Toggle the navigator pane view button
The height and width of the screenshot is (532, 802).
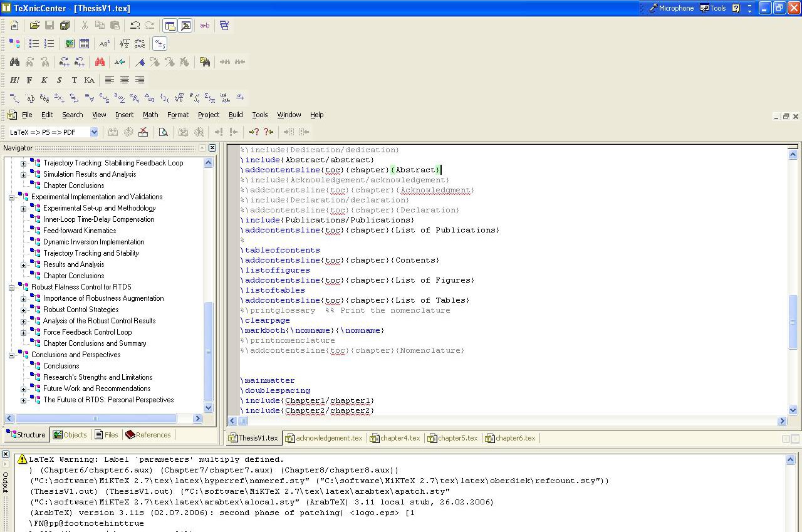click(169, 26)
